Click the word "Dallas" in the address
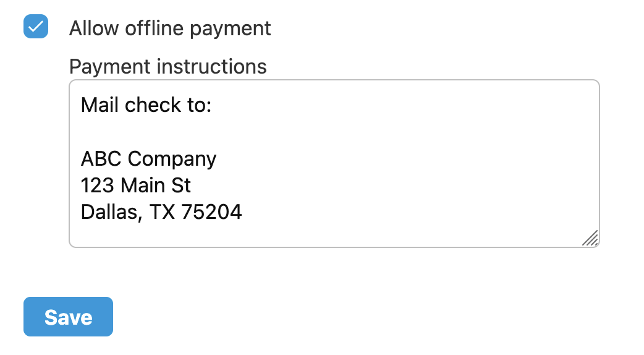 tap(108, 212)
